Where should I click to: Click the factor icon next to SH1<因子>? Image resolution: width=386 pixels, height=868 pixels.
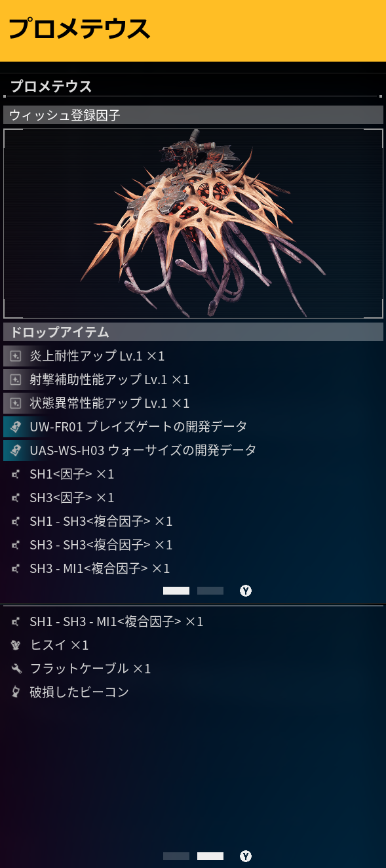pos(16,475)
